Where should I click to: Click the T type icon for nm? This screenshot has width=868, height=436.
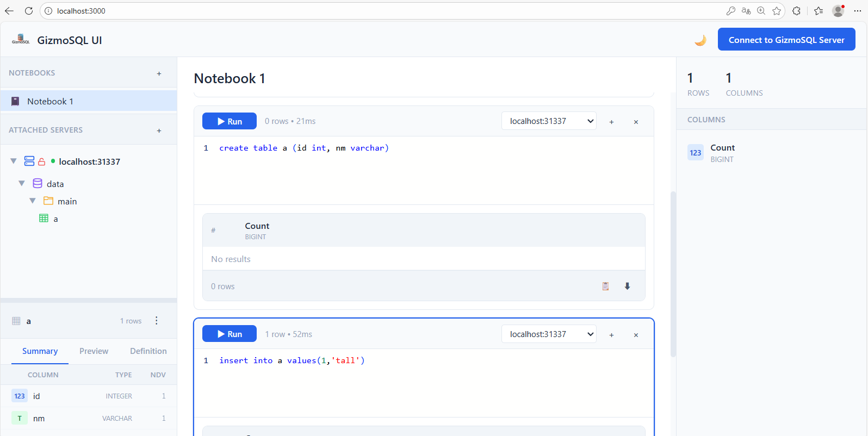tap(20, 418)
